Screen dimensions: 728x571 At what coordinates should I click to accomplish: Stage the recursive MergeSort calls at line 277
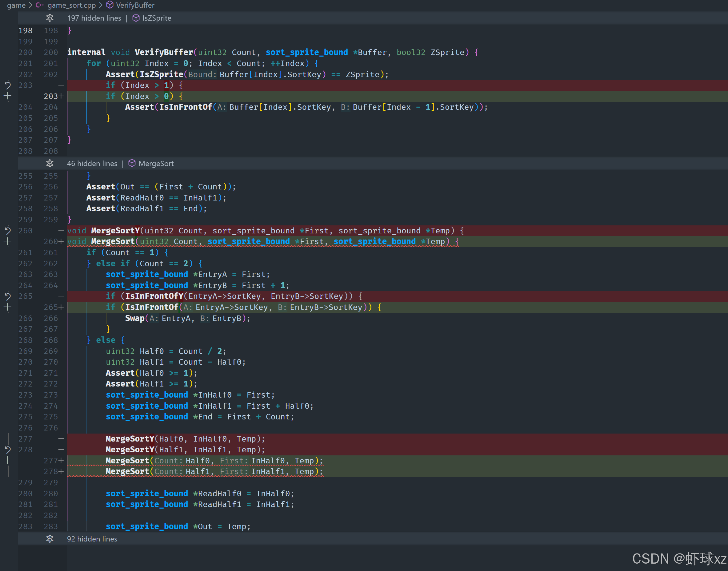click(x=8, y=460)
